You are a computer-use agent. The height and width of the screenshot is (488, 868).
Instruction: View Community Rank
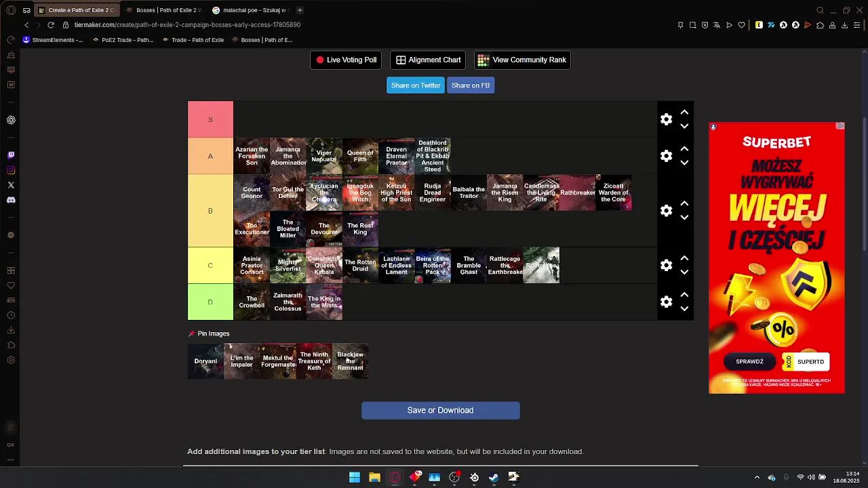(522, 60)
